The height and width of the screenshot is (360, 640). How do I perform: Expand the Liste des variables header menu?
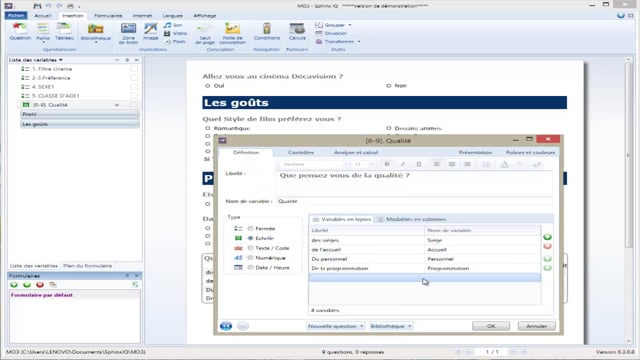pyautogui.click(x=61, y=60)
